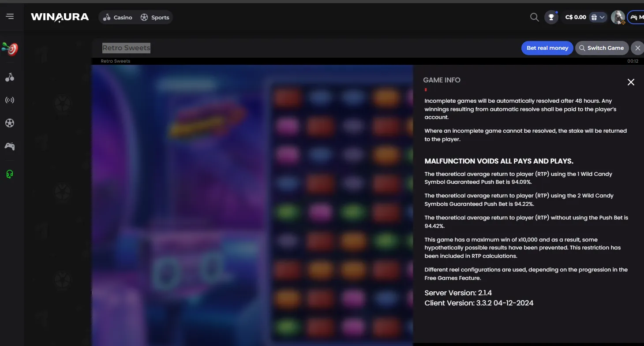Click the 00:12 session timer
The height and width of the screenshot is (346, 644).
633,61
